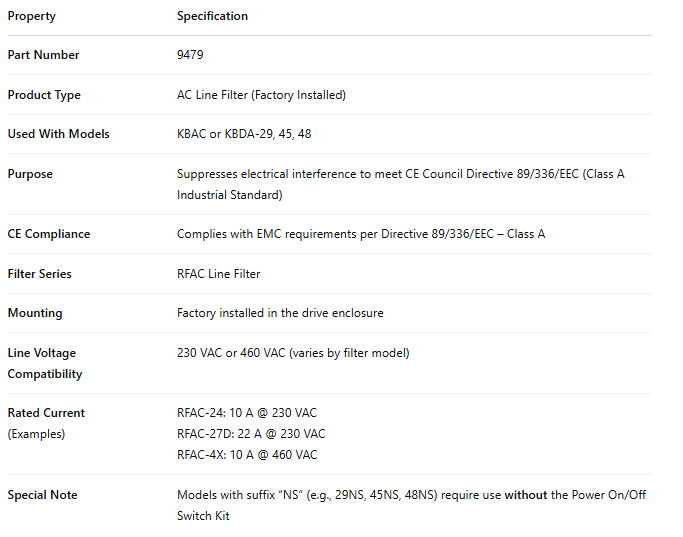Click the Mounting row label
The height and width of the screenshot is (537, 683).
(35, 313)
